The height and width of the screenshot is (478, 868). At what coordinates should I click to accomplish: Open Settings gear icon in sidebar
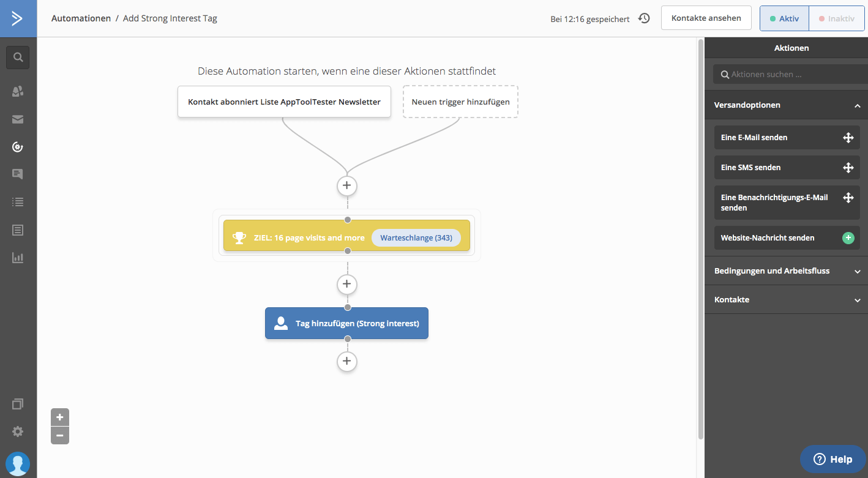point(18,431)
